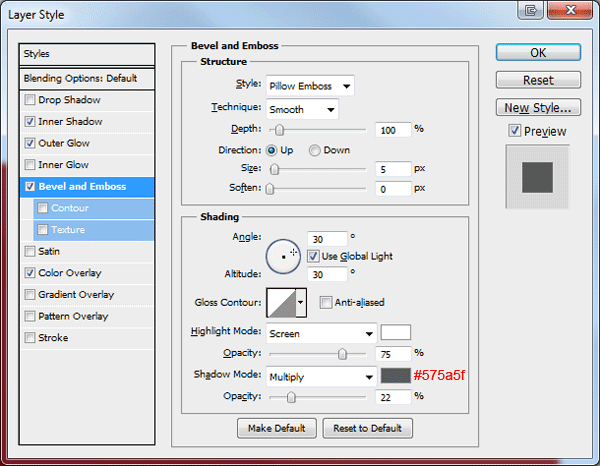Image resolution: width=600 pixels, height=466 pixels.
Task: Click the Size value input field
Action: point(393,169)
